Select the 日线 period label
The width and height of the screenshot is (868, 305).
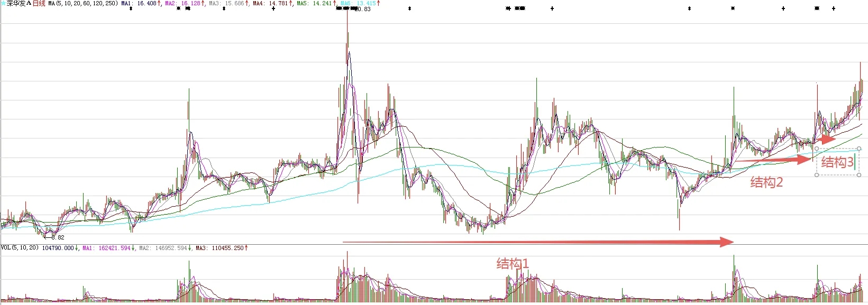(x=39, y=3)
